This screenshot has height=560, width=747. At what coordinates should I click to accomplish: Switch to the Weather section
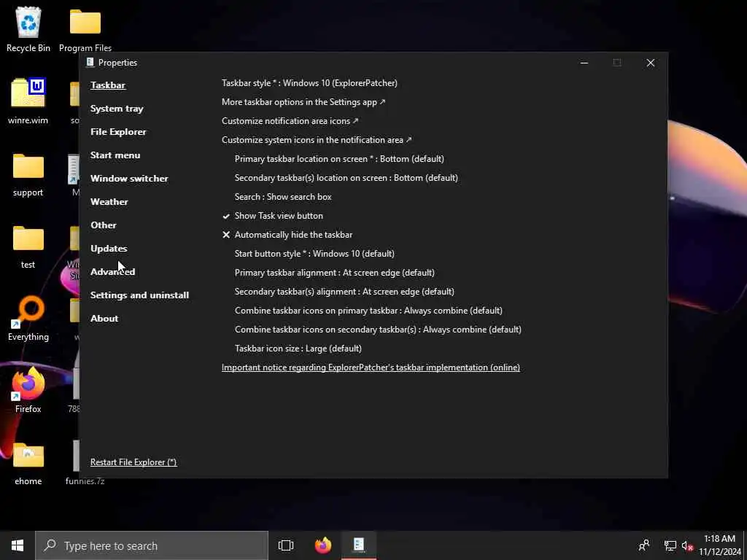(x=109, y=202)
